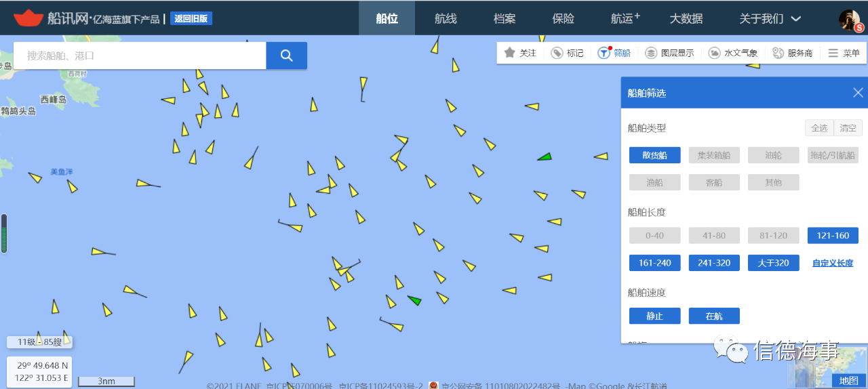Click the green zoom level slider

coord(4,234)
